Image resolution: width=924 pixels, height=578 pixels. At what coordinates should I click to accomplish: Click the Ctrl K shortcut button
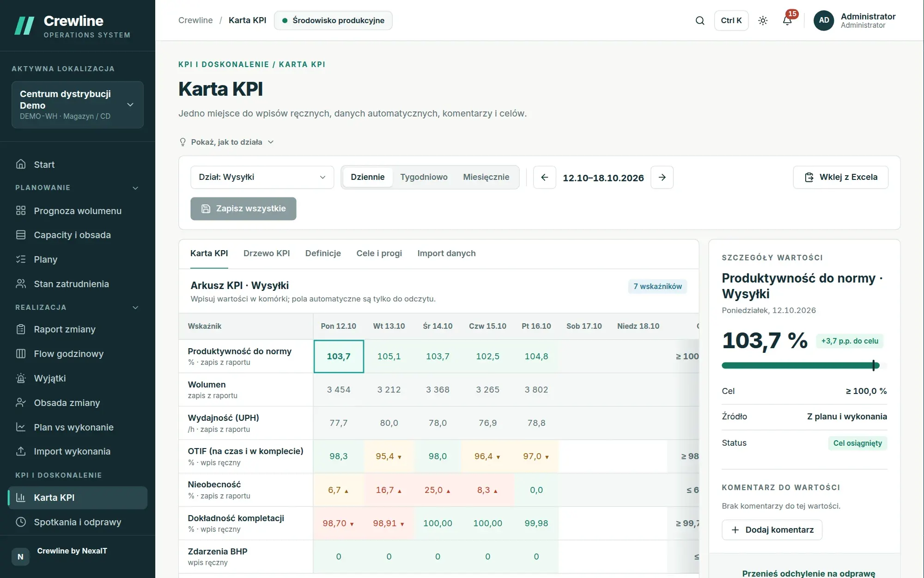click(731, 20)
